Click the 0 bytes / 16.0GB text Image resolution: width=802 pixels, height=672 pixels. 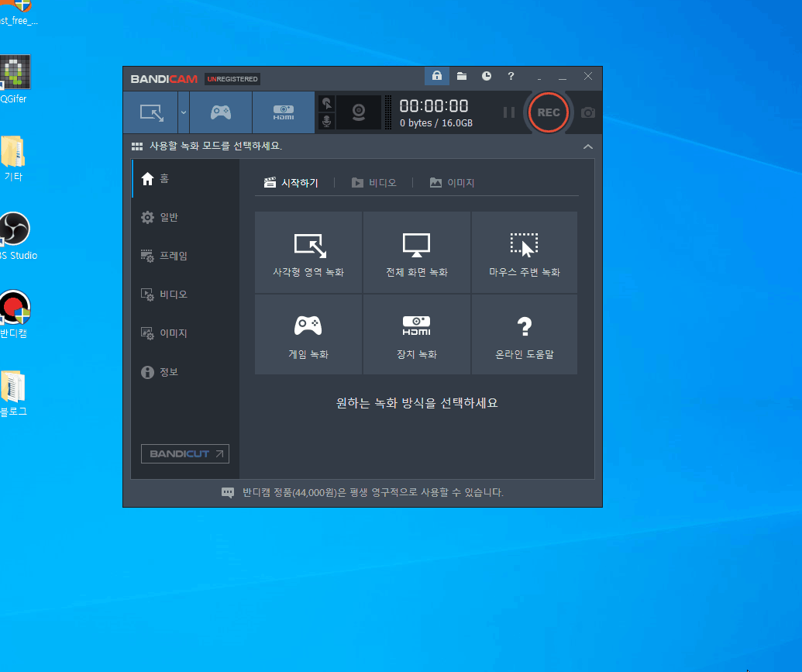click(x=436, y=122)
